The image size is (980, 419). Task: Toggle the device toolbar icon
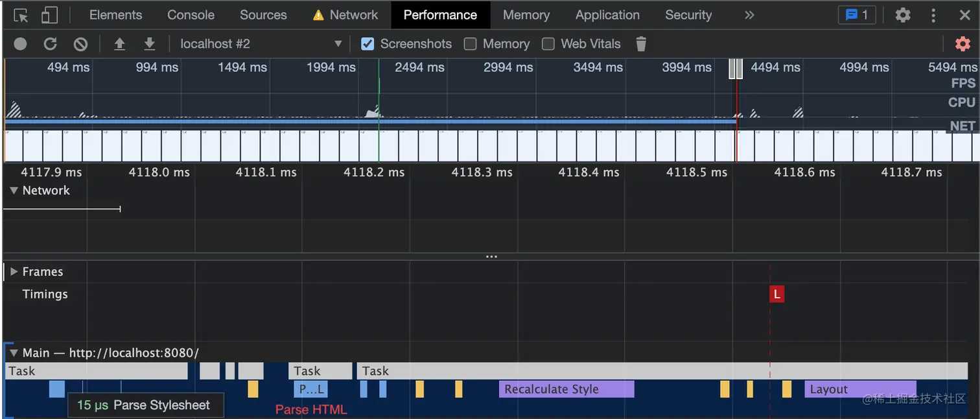pos(49,15)
